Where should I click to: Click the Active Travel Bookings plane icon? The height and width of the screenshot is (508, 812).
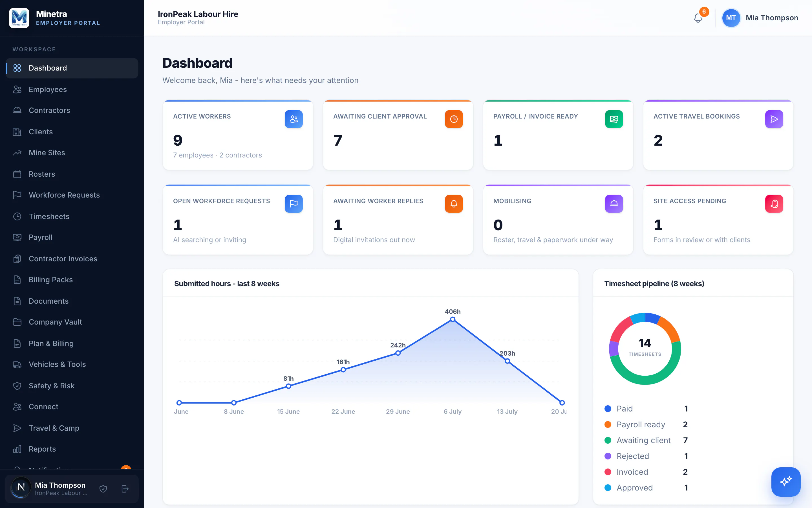click(774, 119)
